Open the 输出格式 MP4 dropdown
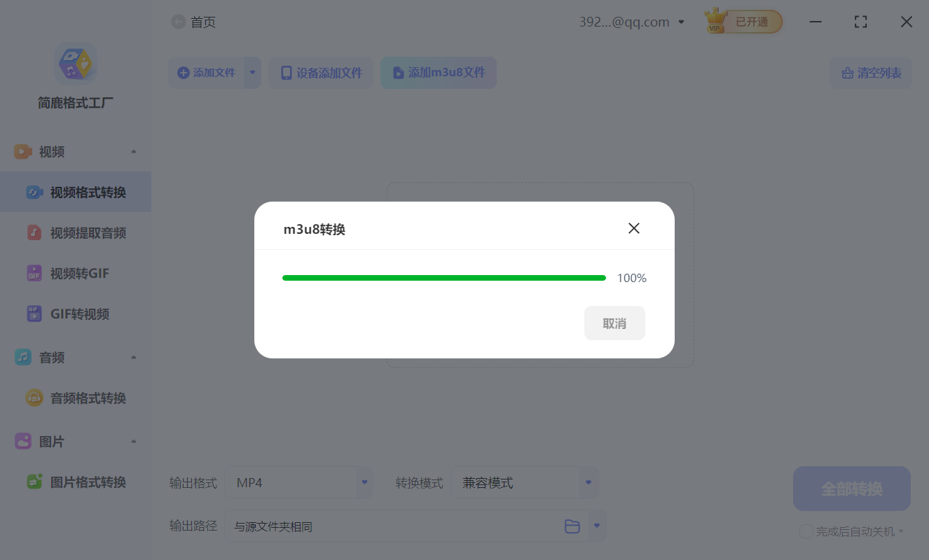 [x=299, y=482]
